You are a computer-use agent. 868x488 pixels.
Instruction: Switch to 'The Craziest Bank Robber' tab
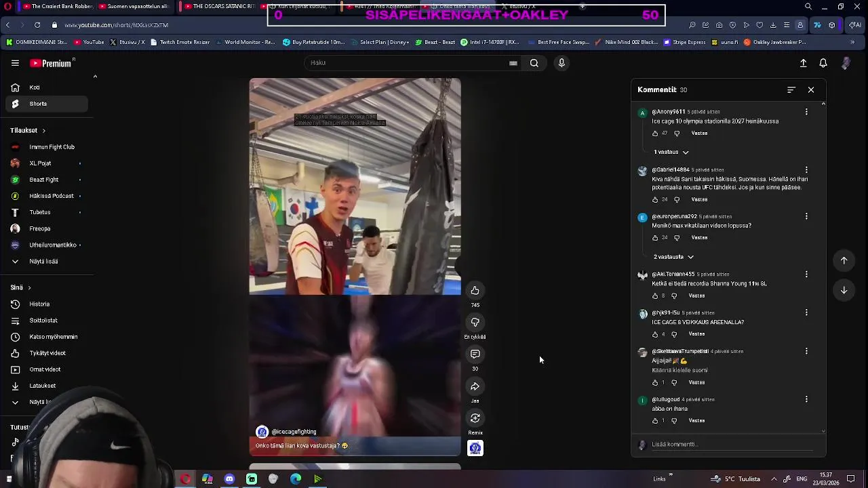58,6
